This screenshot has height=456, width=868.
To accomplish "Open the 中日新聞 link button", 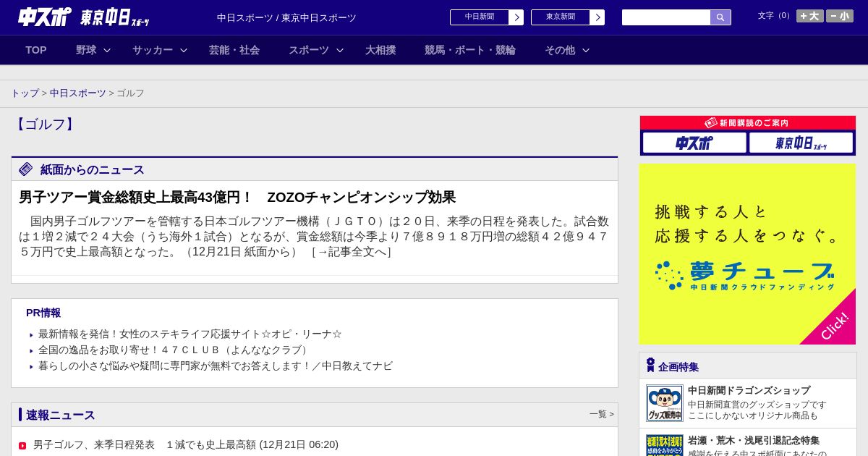I will point(480,17).
